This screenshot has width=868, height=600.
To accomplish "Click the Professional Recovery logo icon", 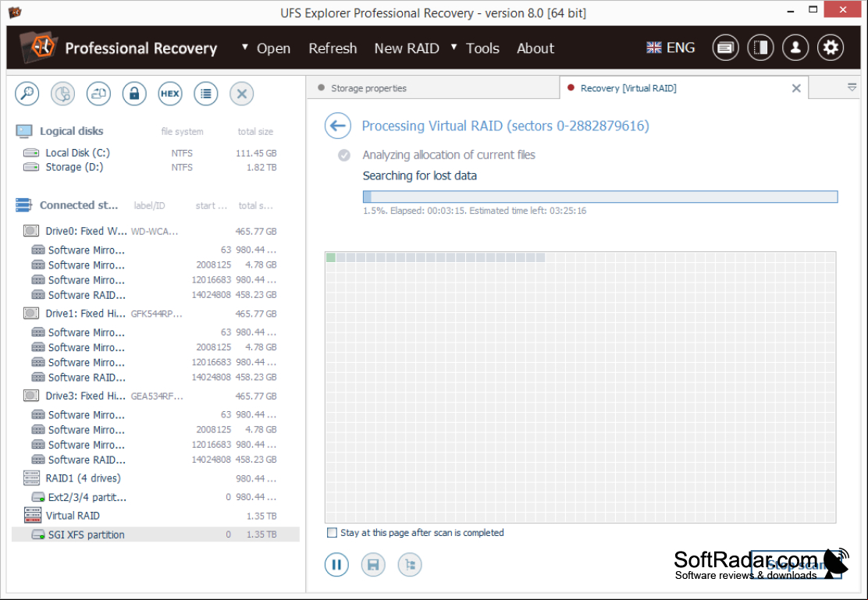I will 37,48.
